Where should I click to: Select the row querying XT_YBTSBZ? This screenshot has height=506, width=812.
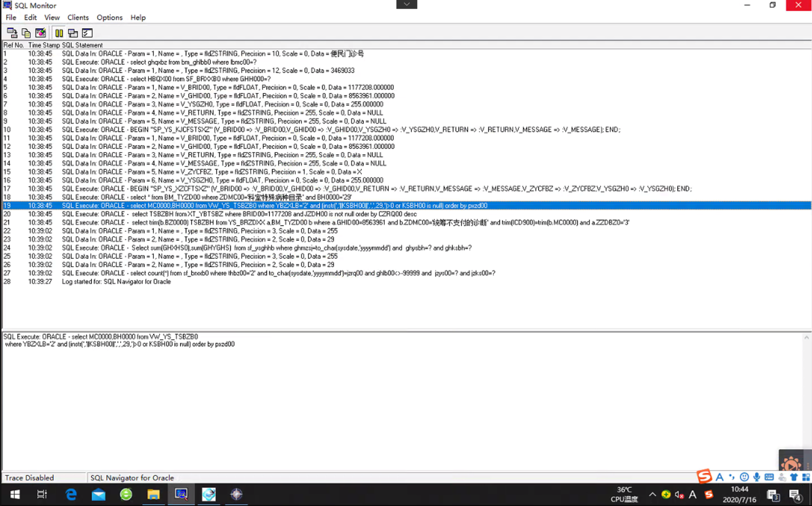click(x=407, y=214)
